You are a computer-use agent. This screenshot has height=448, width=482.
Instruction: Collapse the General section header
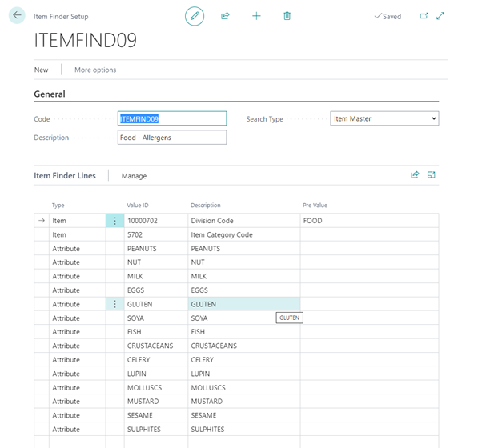pyautogui.click(x=50, y=94)
